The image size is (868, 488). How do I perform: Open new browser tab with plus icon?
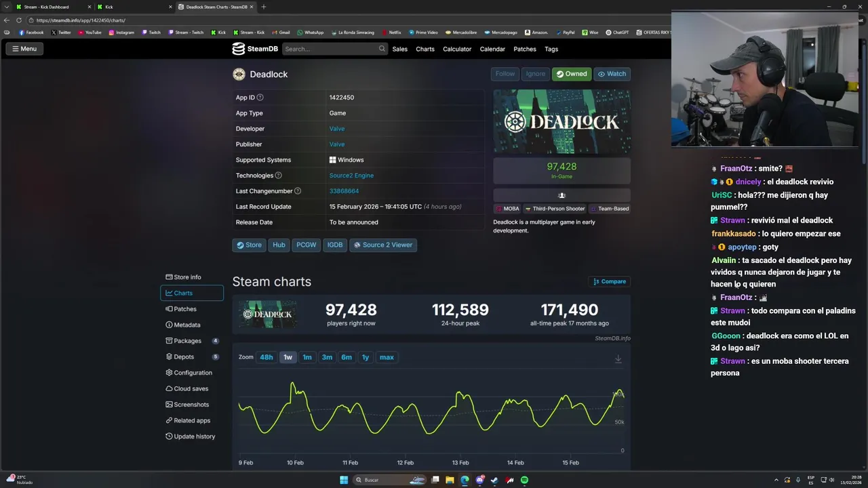pos(263,7)
